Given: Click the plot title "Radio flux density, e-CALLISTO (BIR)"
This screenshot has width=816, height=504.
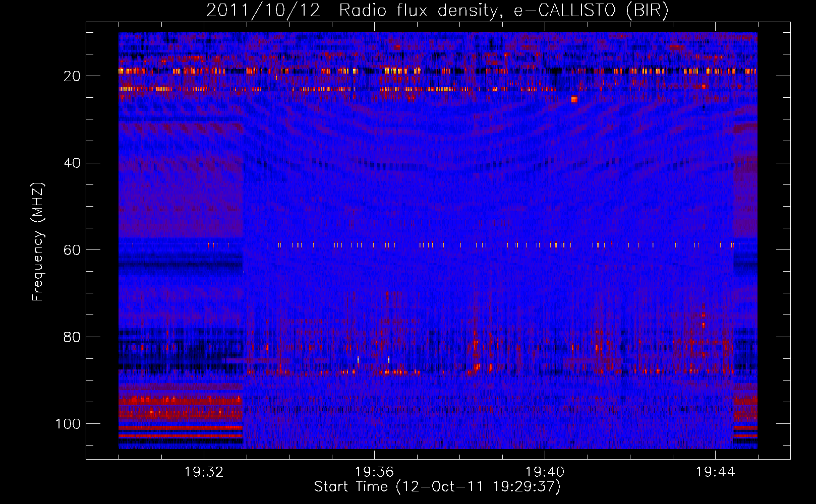Looking at the screenshot, I should coord(503,11).
